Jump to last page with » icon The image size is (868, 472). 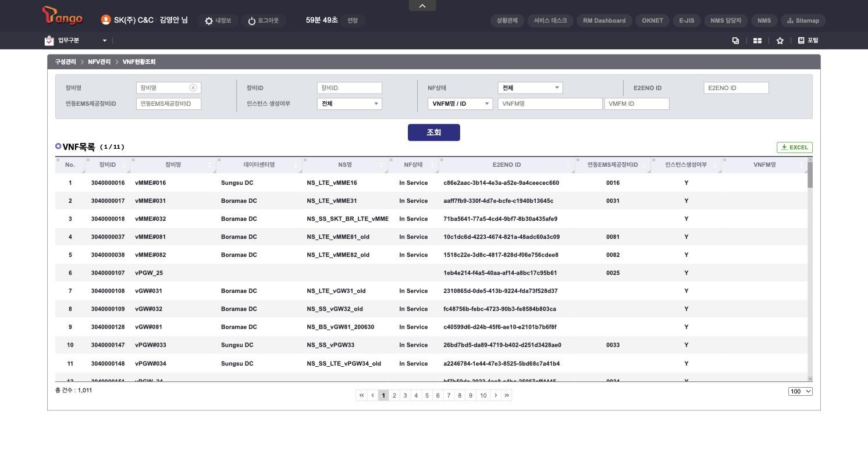(x=507, y=395)
